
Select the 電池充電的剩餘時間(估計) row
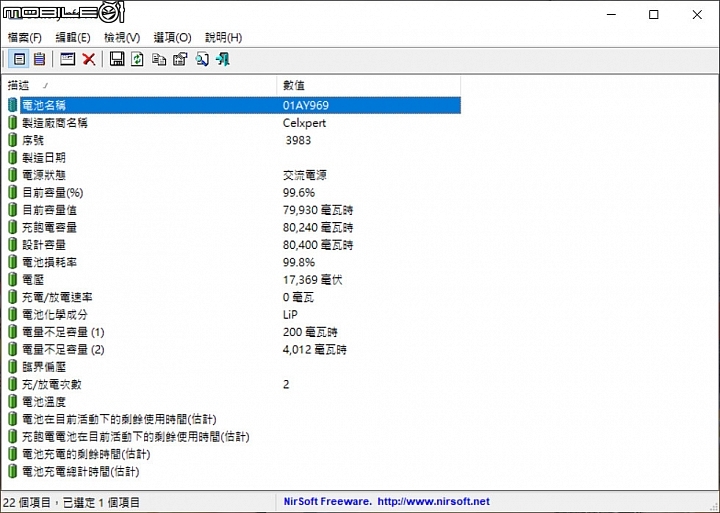[x=234, y=454]
